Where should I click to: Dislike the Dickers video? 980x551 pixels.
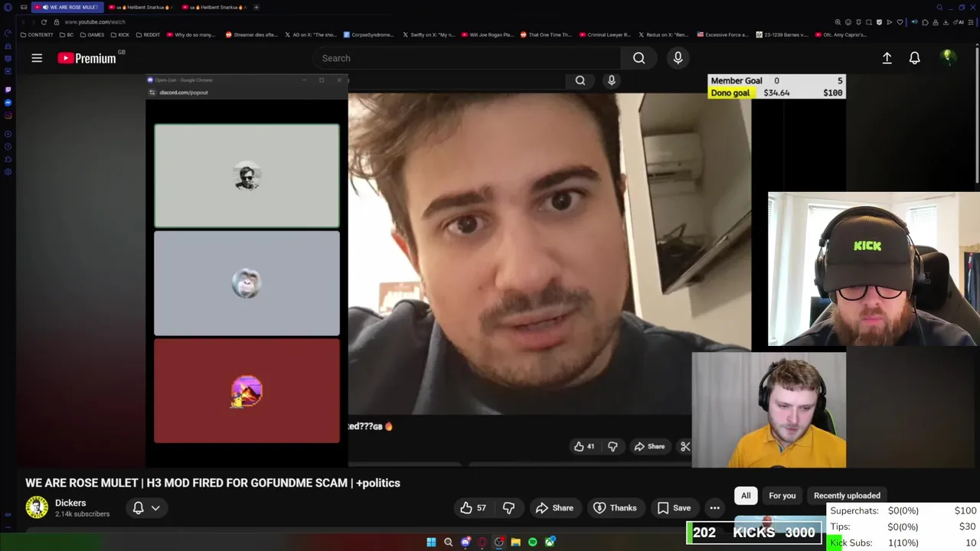pyautogui.click(x=508, y=507)
